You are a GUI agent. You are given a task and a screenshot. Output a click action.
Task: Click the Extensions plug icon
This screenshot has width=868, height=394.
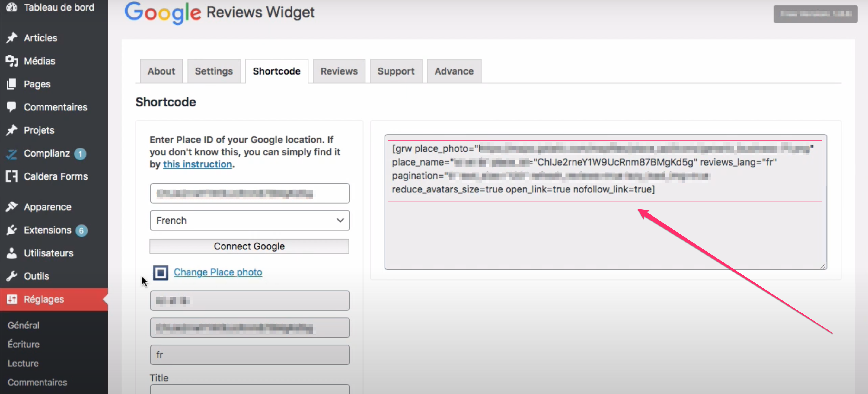[12, 230]
